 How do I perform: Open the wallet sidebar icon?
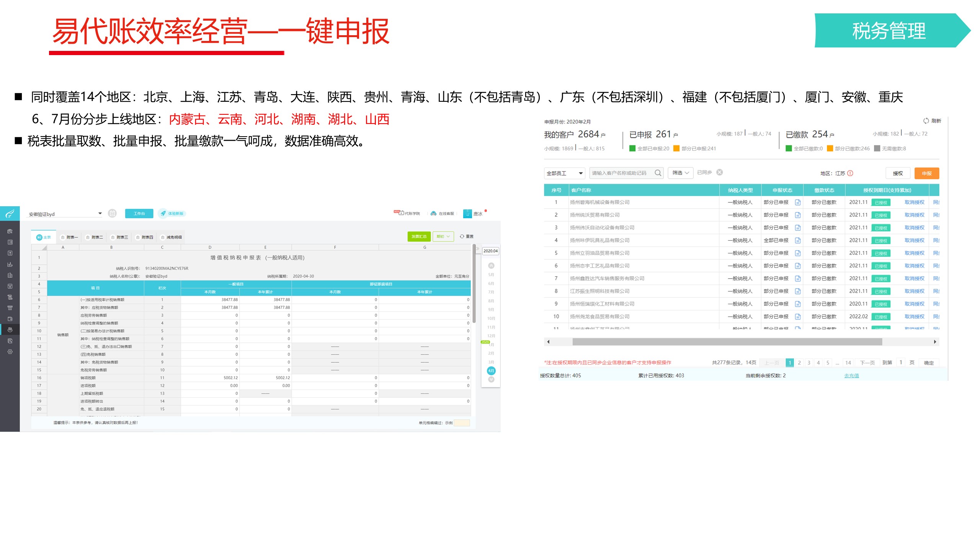click(x=10, y=319)
